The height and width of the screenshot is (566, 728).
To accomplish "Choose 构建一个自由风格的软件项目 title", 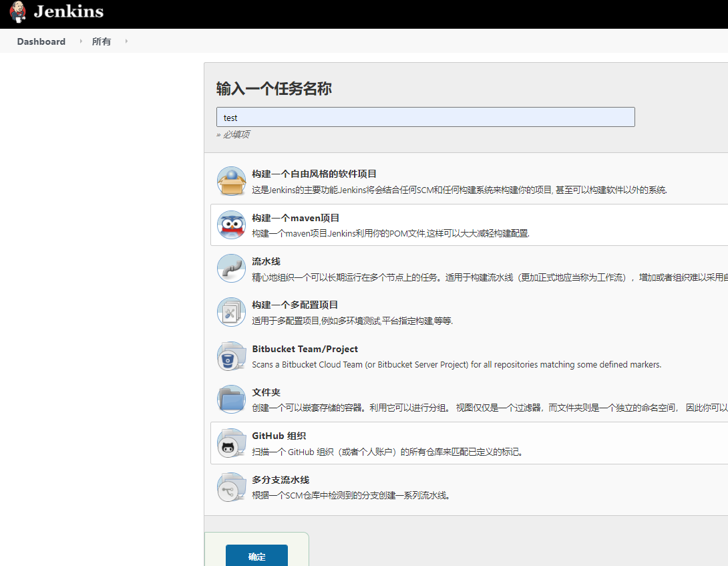I will pyautogui.click(x=314, y=174).
